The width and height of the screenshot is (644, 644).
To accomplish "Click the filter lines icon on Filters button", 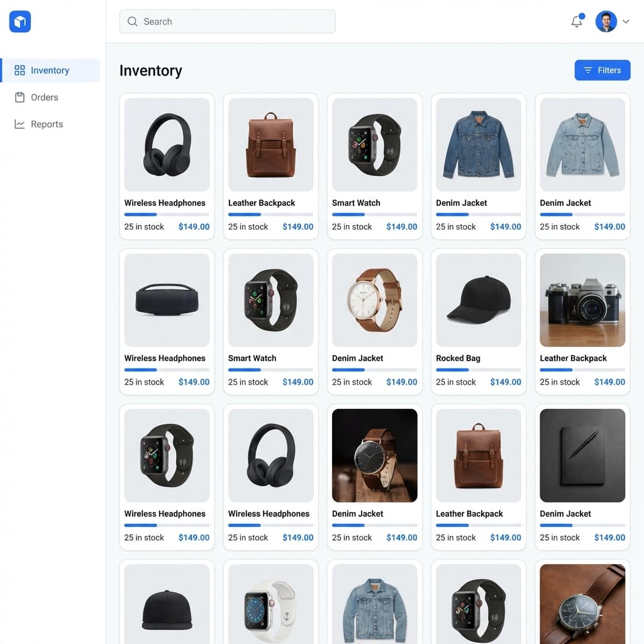I will [x=588, y=70].
